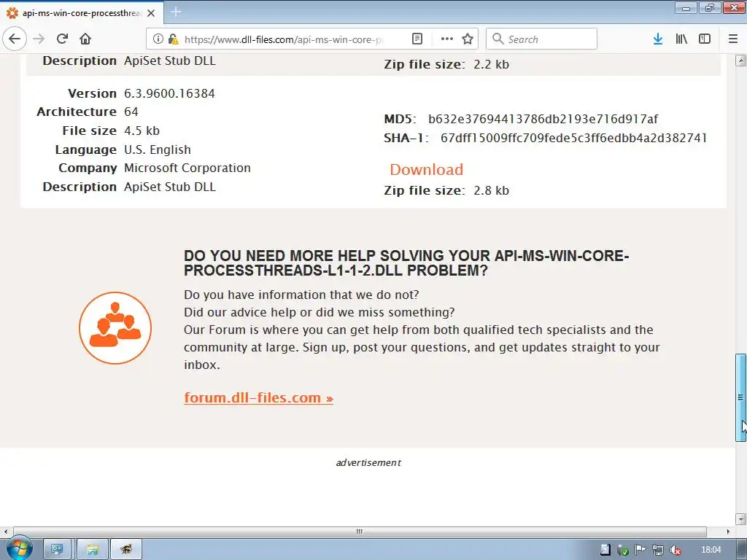
Task: Open a new tab with plus button
Action: pyautogui.click(x=176, y=12)
